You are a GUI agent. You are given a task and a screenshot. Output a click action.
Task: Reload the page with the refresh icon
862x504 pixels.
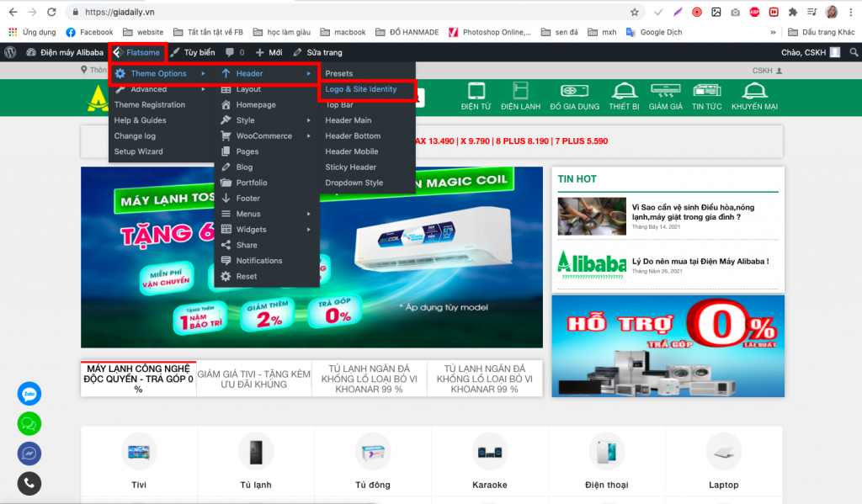click(51, 12)
